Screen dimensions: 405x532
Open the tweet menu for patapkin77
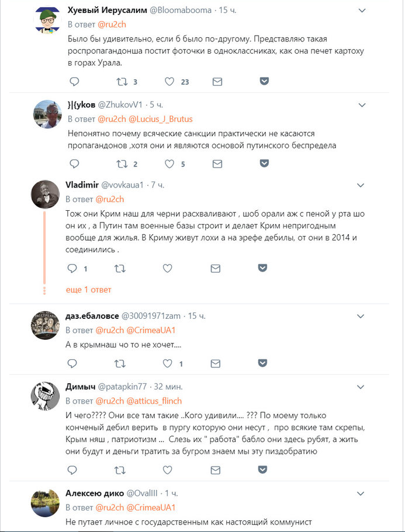[361, 387]
